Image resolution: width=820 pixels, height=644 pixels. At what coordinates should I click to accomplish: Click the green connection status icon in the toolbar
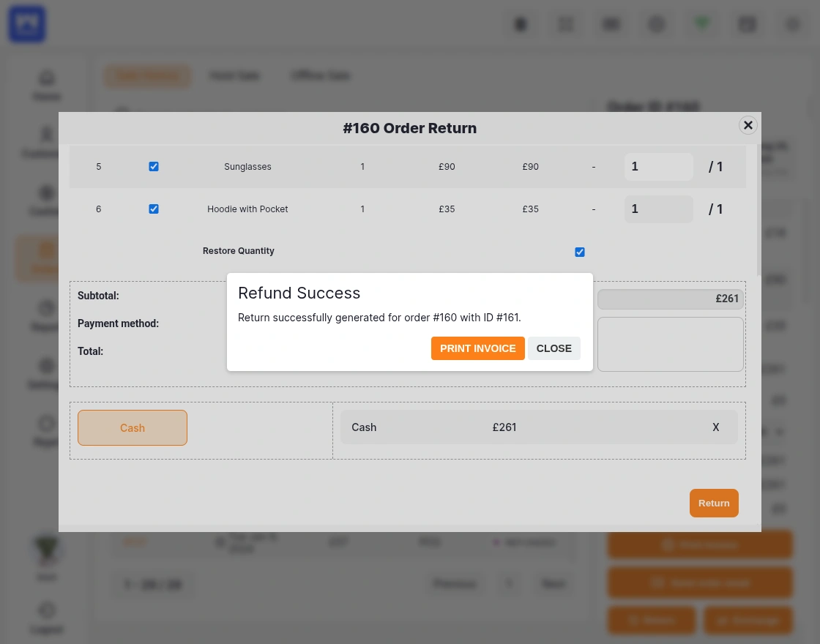(x=701, y=23)
